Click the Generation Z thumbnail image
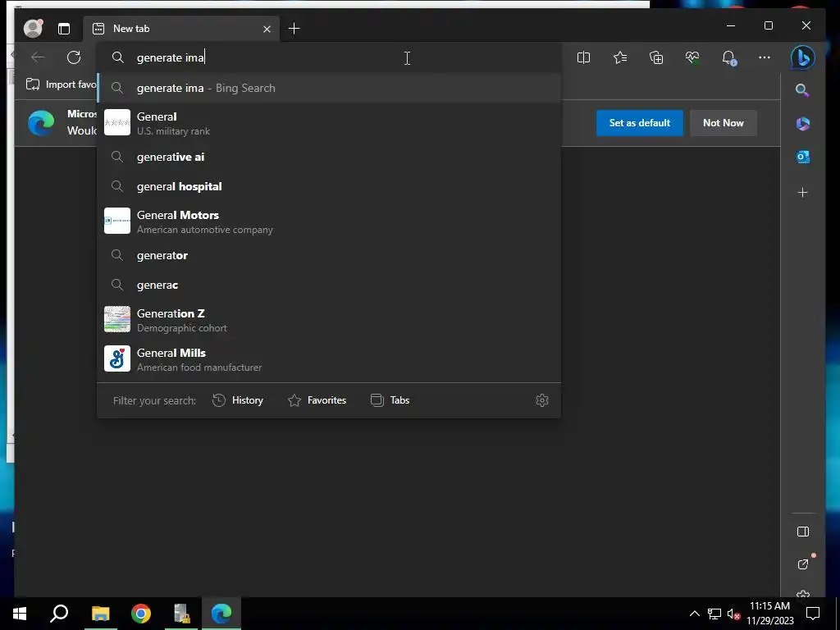Screen dimensions: 840x630 [116, 319]
